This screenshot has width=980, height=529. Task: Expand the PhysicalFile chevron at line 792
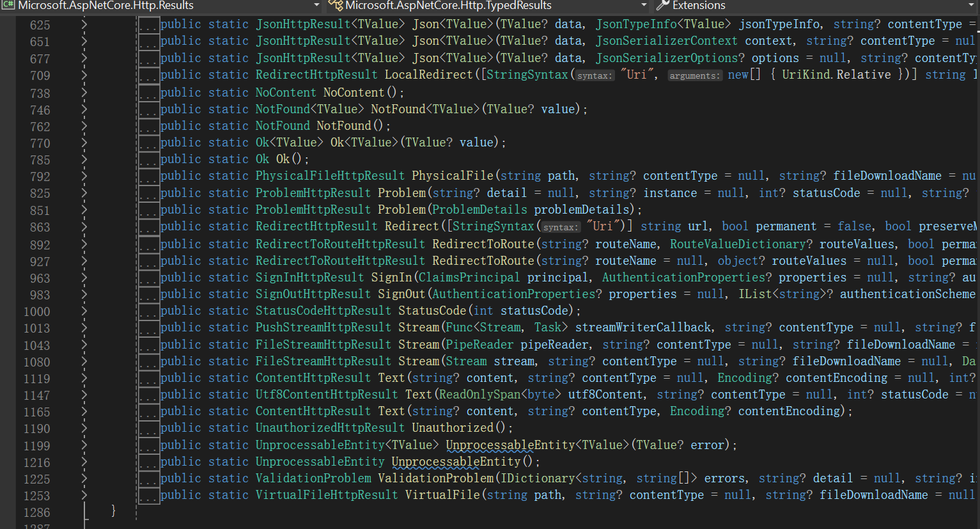click(x=84, y=176)
